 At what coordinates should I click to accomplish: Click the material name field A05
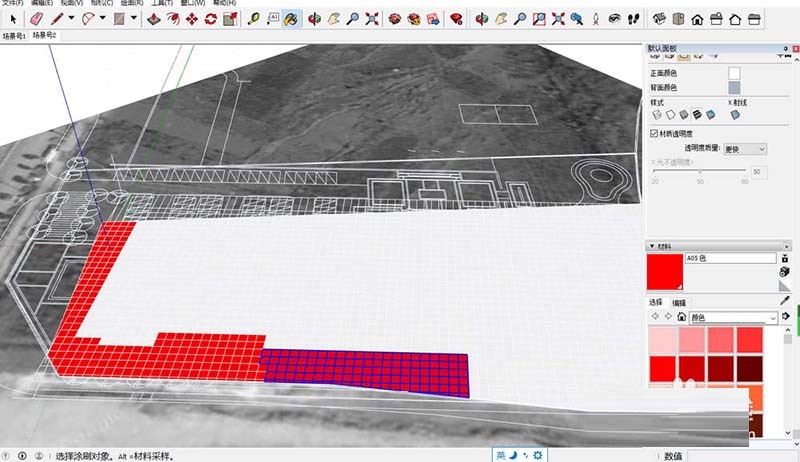pyautogui.click(x=731, y=258)
